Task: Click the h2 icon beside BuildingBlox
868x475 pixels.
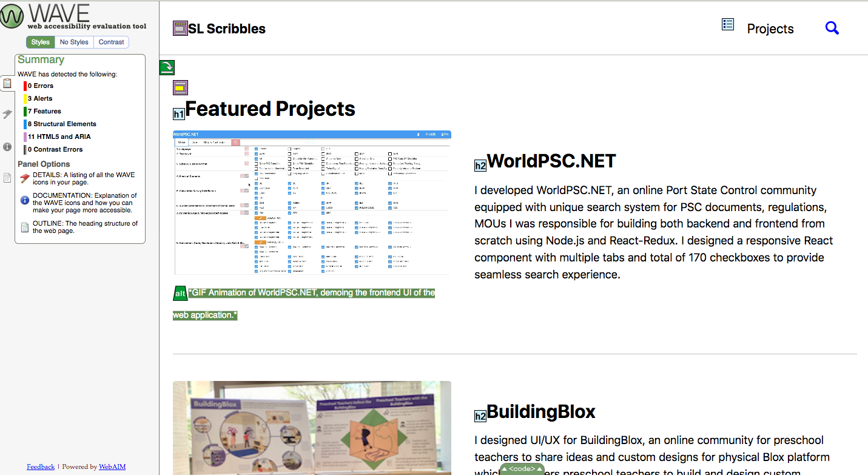Action: pos(480,416)
